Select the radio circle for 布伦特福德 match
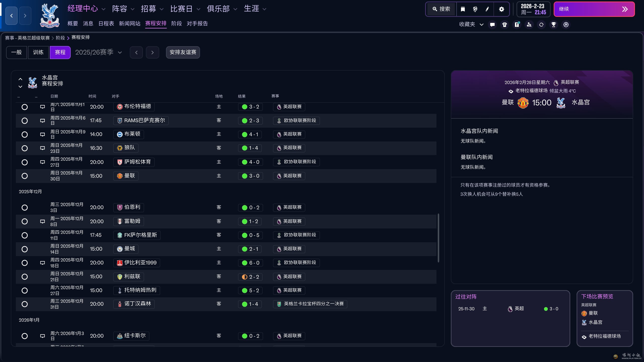This screenshot has width=644, height=362. click(25, 107)
